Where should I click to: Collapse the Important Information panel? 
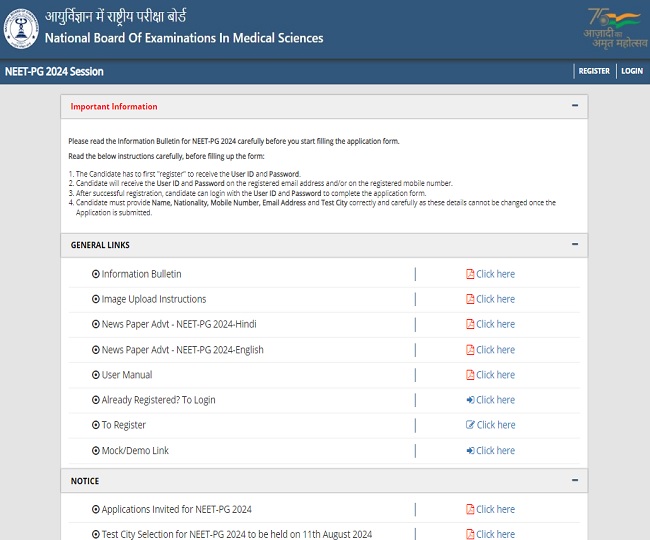575,106
